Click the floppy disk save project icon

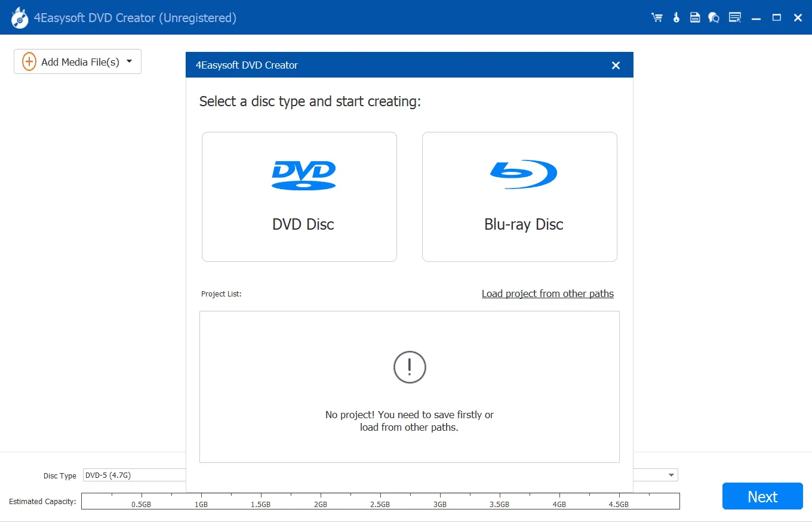695,18
